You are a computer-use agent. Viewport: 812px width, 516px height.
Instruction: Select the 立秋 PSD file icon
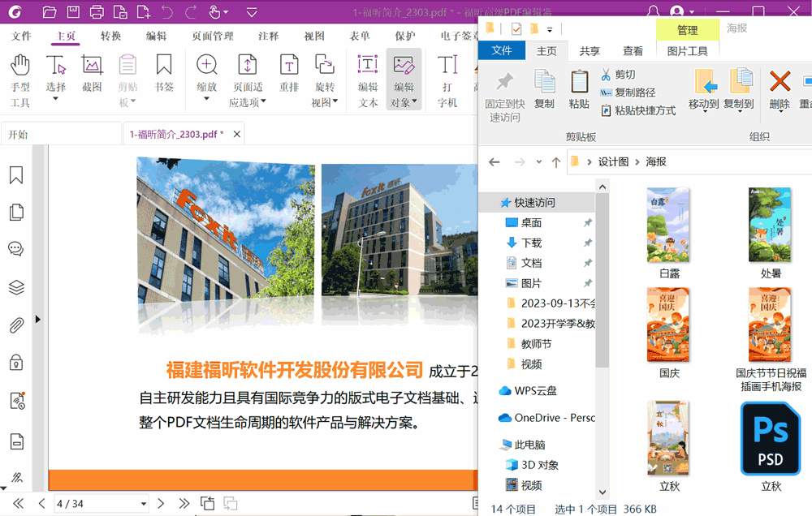[x=771, y=439]
